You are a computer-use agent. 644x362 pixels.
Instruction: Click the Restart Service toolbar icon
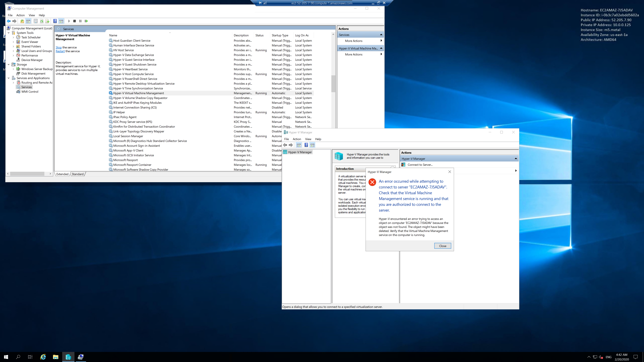(x=86, y=21)
